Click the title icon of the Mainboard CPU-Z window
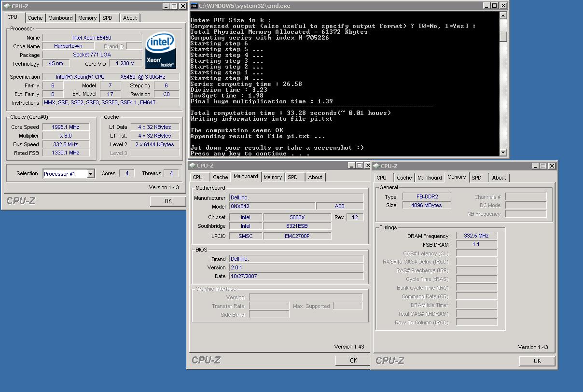The height and width of the screenshot is (392, 583). 192,166
